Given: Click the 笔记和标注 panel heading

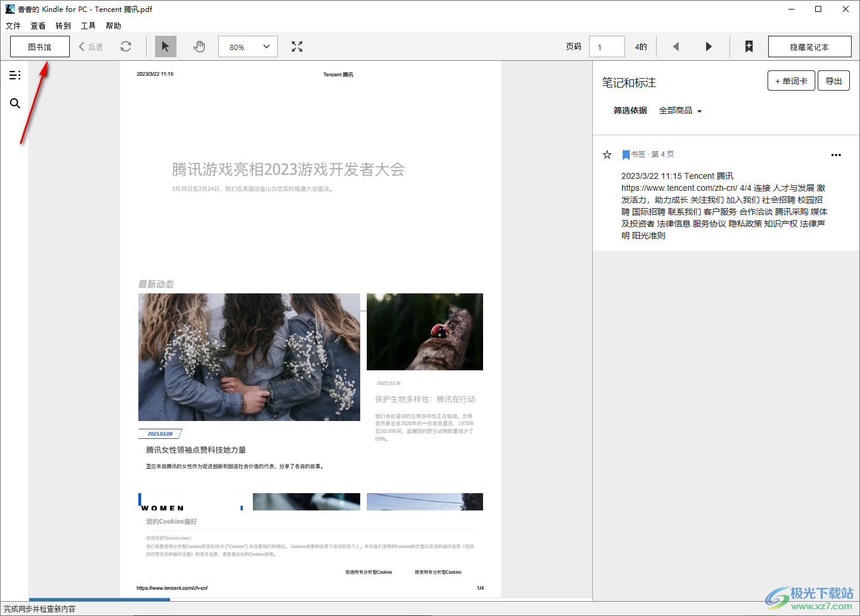Looking at the screenshot, I should [629, 83].
